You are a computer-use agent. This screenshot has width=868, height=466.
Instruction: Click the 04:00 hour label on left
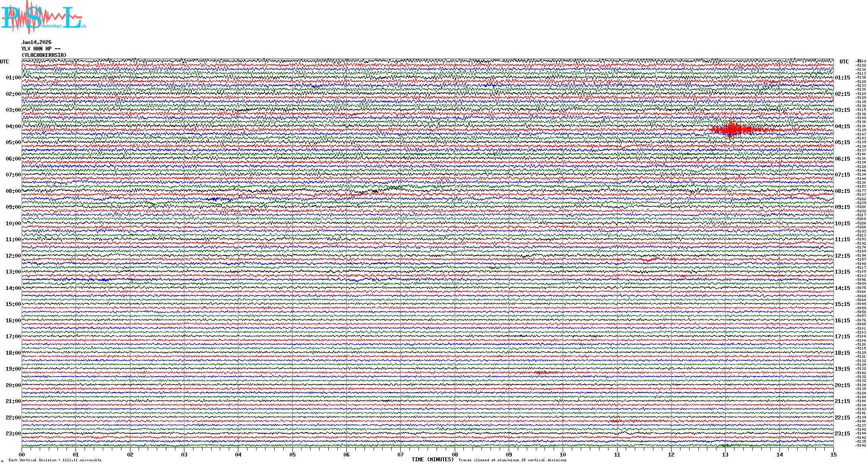click(13, 126)
